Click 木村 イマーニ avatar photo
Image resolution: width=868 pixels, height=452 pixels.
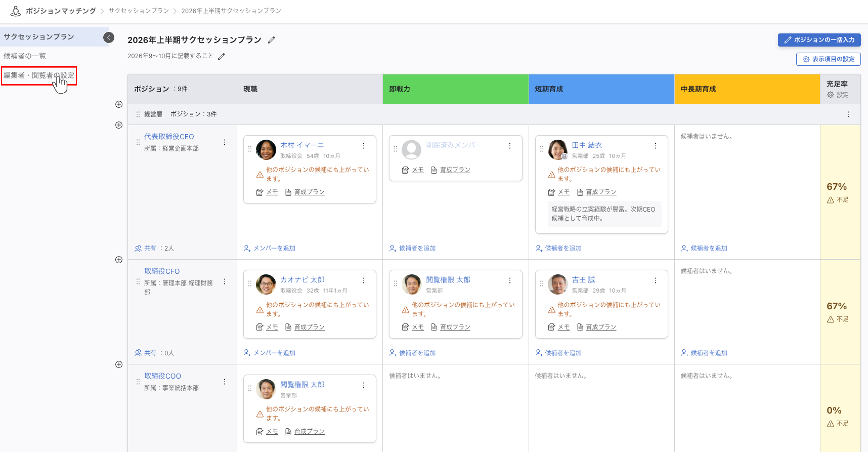[266, 149]
